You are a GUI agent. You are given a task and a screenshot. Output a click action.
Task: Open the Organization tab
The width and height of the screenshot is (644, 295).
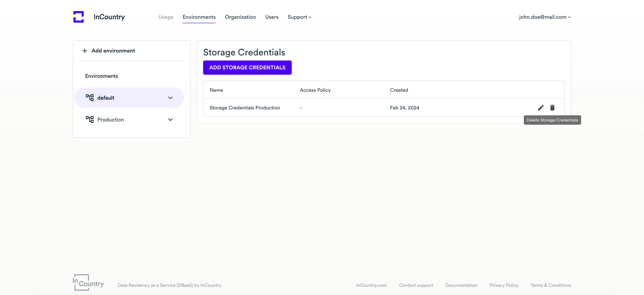[240, 17]
